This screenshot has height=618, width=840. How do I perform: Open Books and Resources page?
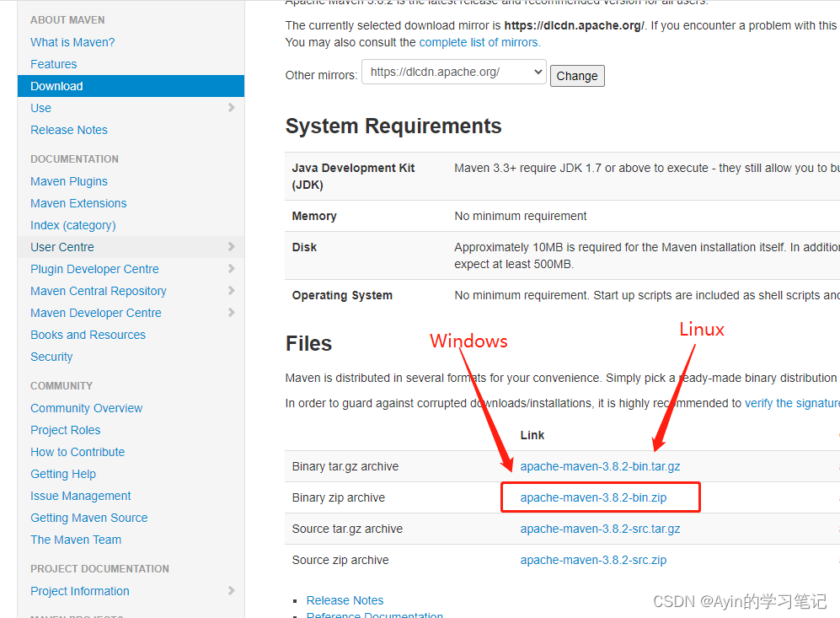tap(88, 335)
